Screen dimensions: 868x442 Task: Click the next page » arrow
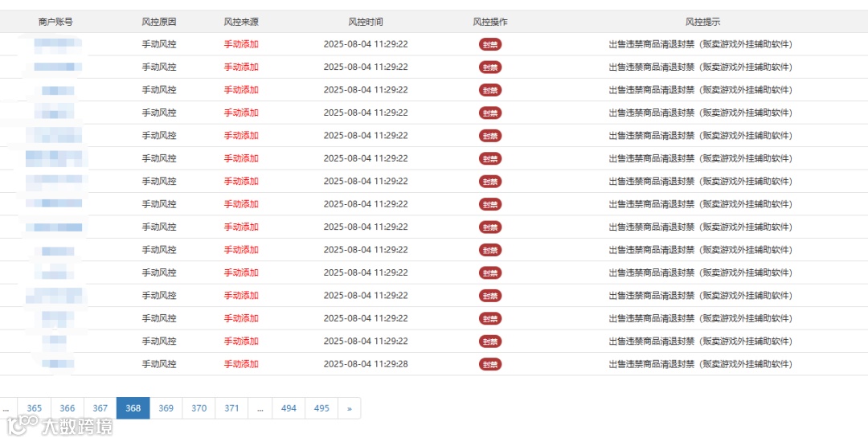point(350,408)
